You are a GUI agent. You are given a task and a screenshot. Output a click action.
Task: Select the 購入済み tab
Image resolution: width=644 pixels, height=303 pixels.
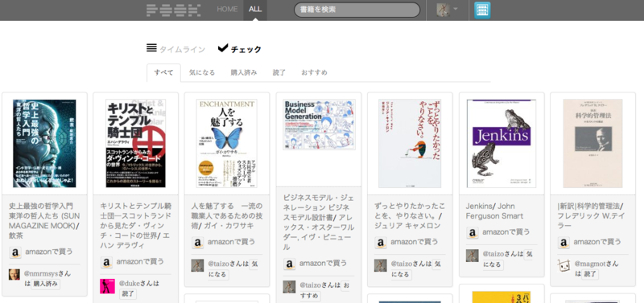click(244, 72)
